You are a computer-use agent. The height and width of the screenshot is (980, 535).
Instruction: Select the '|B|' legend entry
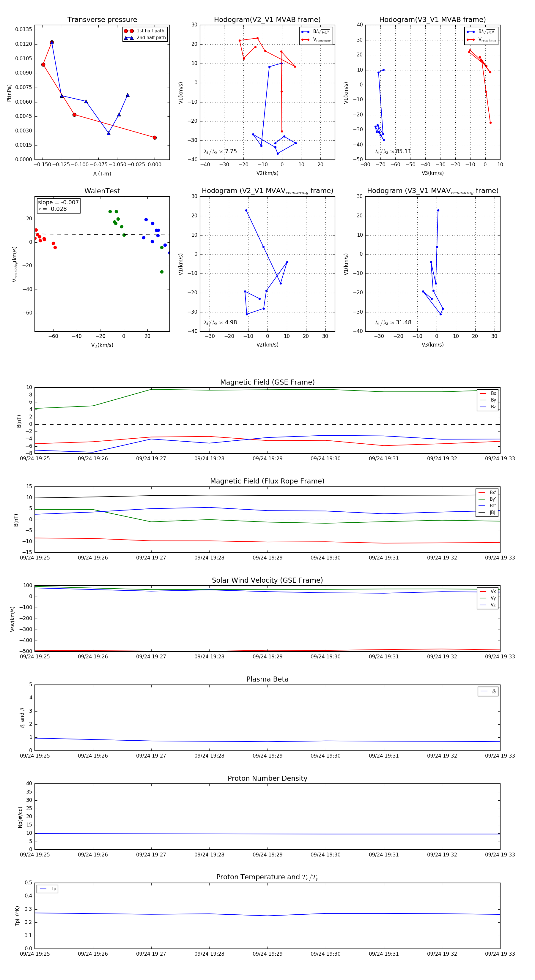(487, 513)
